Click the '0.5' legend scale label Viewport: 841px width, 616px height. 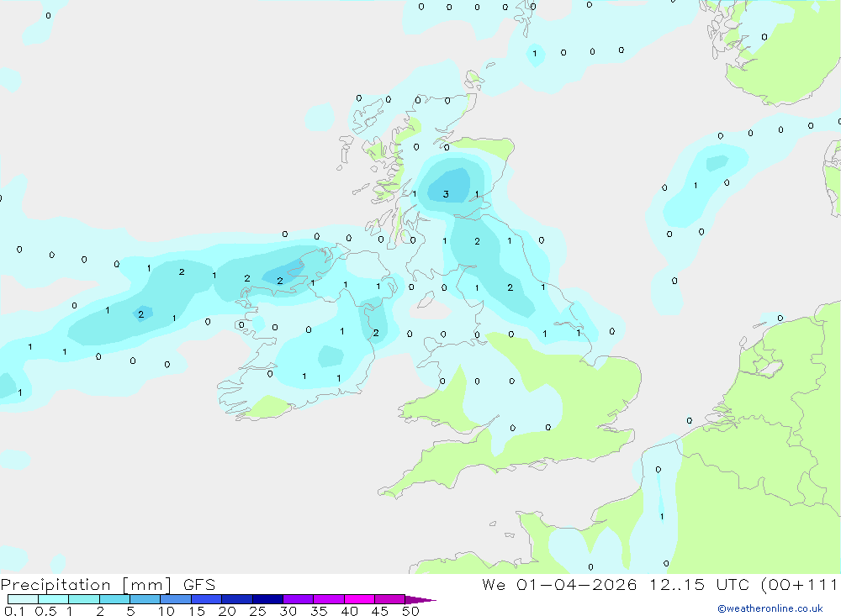45,611
